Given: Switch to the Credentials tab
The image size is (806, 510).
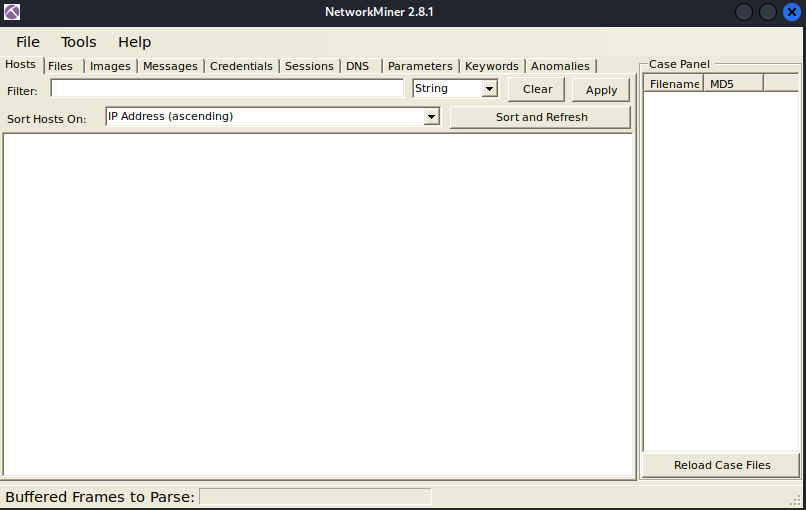Looking at the screenshot, I should (241, 66).
